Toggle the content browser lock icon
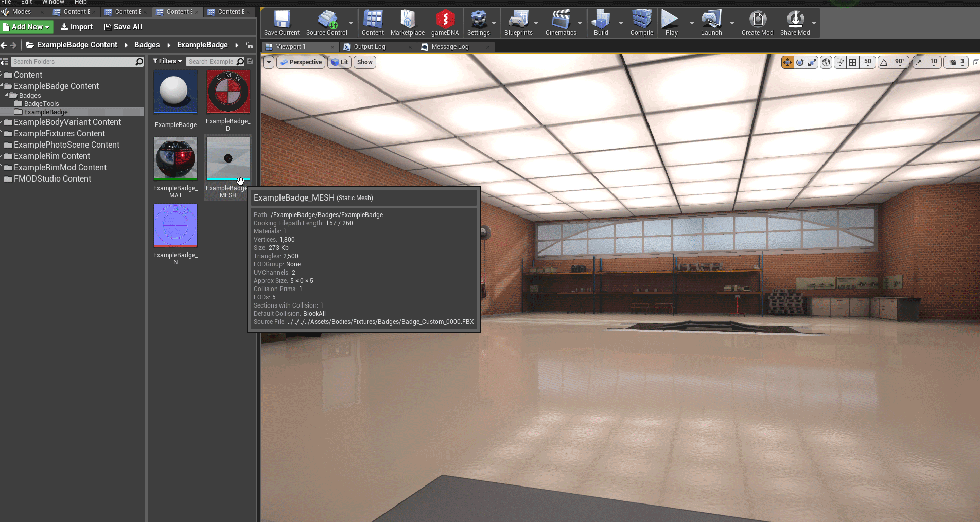The image size is (980, 522). 249,45
